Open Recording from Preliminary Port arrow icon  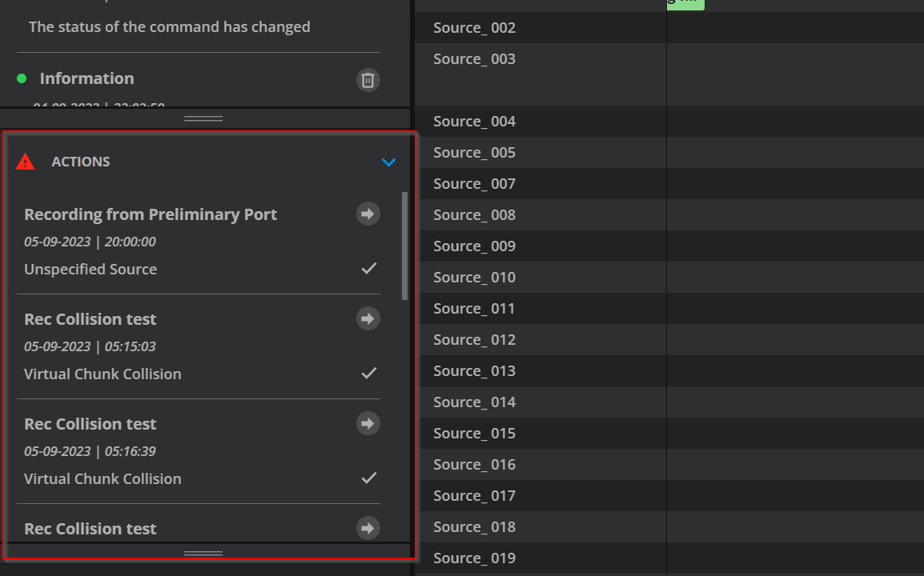click(368, 214)
